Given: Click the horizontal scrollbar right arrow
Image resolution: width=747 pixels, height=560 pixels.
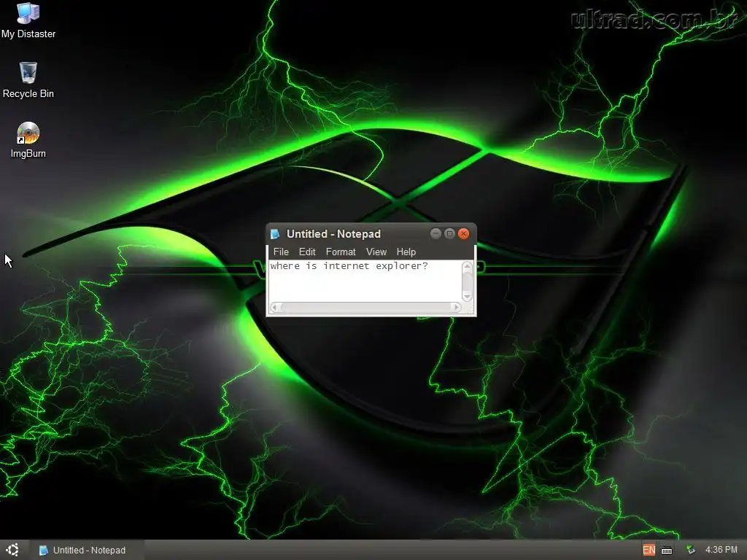Looking at the screenshot, I should click(x=456, y=307).
